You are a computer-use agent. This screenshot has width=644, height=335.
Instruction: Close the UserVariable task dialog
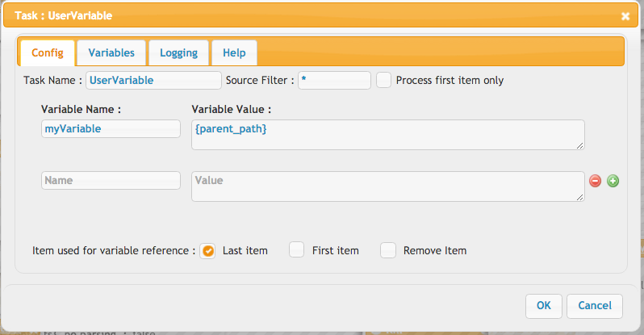625,16
